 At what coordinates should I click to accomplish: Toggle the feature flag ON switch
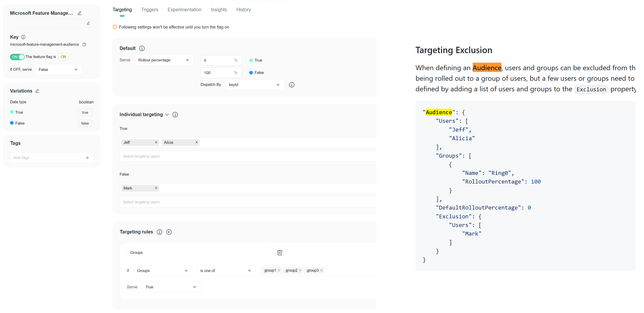click(x=17, y=57)
